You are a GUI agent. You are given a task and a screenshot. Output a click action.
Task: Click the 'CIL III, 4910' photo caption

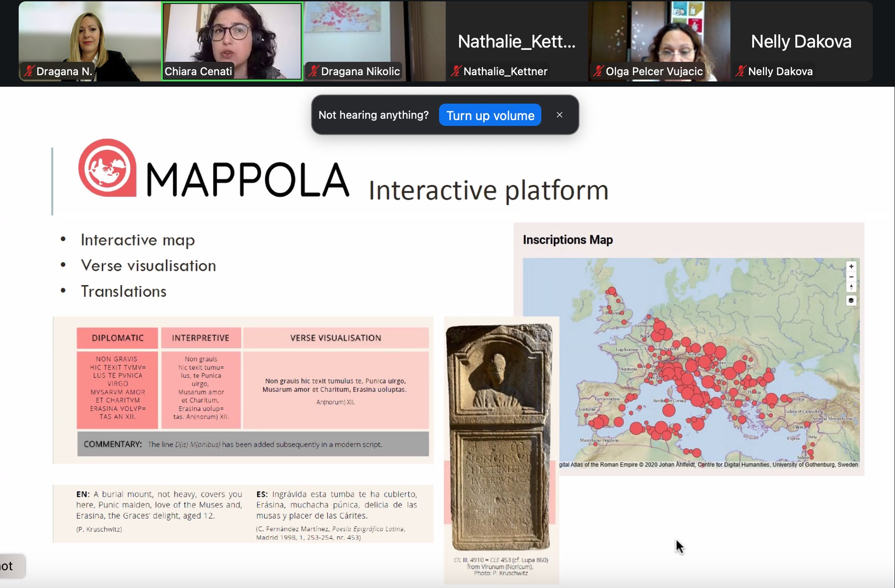pyautogui.click(x=501, y=566)
